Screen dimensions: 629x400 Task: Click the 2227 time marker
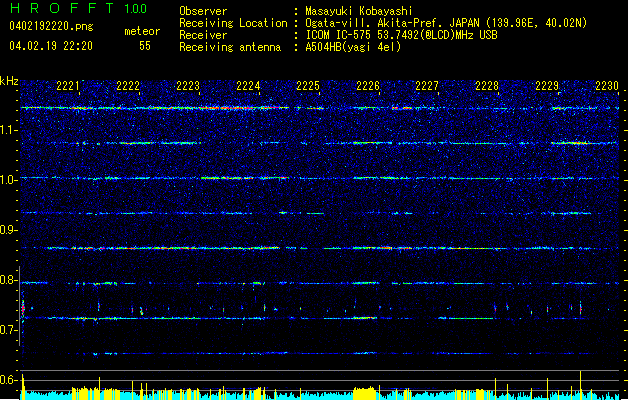pyautogui.click(x=427, y=86)
